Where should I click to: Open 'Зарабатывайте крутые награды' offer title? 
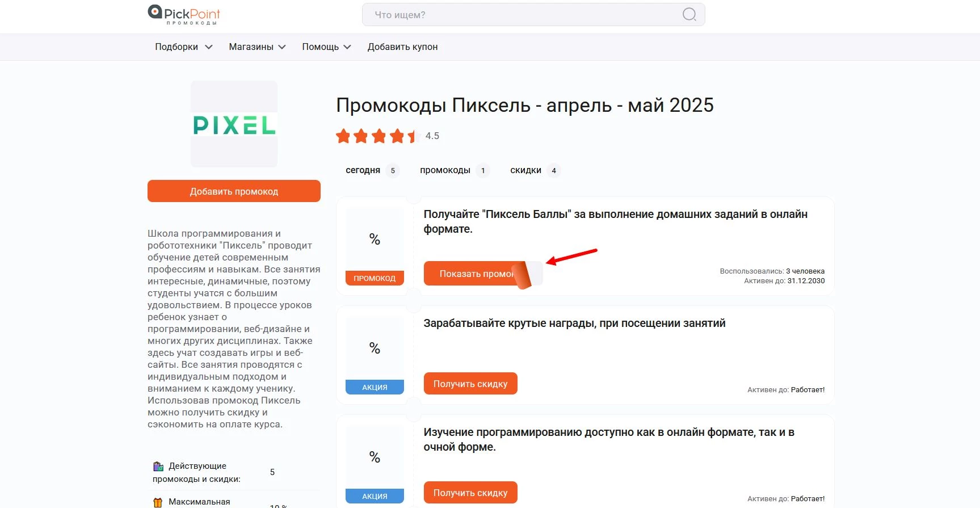pos(574,324)
